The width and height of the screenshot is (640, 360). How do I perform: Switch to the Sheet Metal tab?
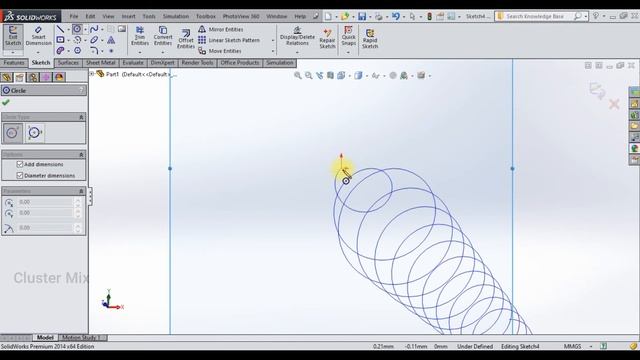coord(100,63)
